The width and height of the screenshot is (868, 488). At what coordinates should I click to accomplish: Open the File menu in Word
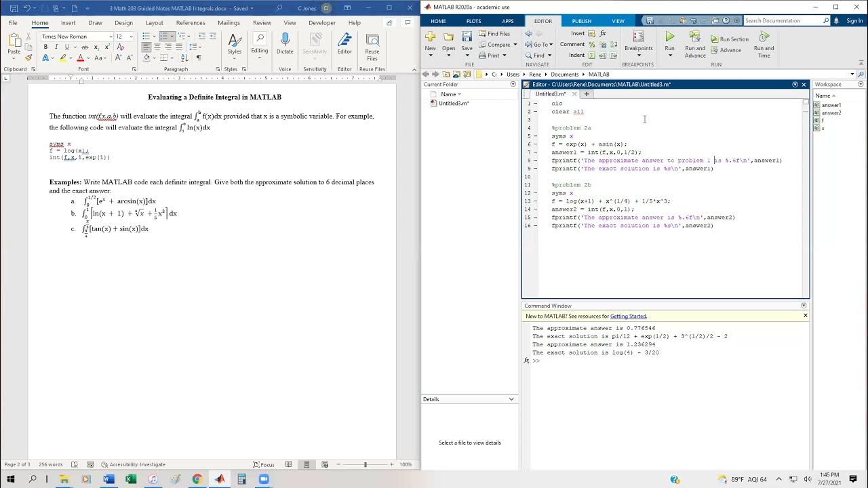click(13, 22)
